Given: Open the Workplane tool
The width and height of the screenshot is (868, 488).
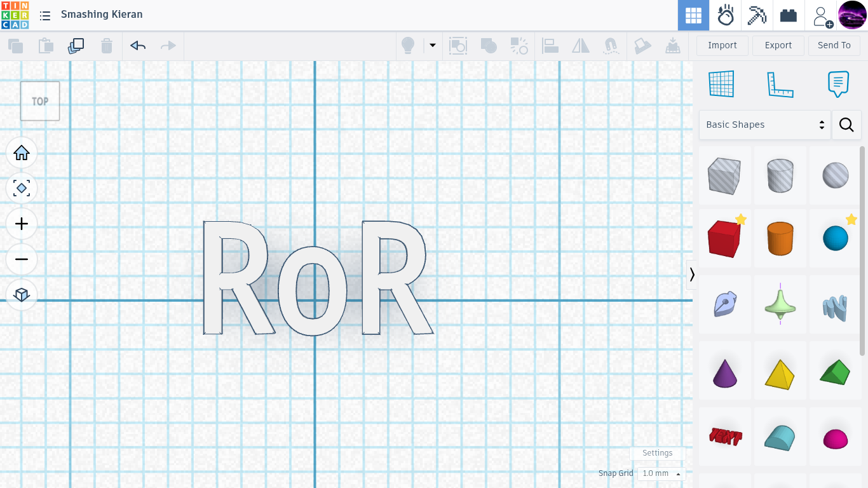Looking at the screenshot, I should coord(721,84).
